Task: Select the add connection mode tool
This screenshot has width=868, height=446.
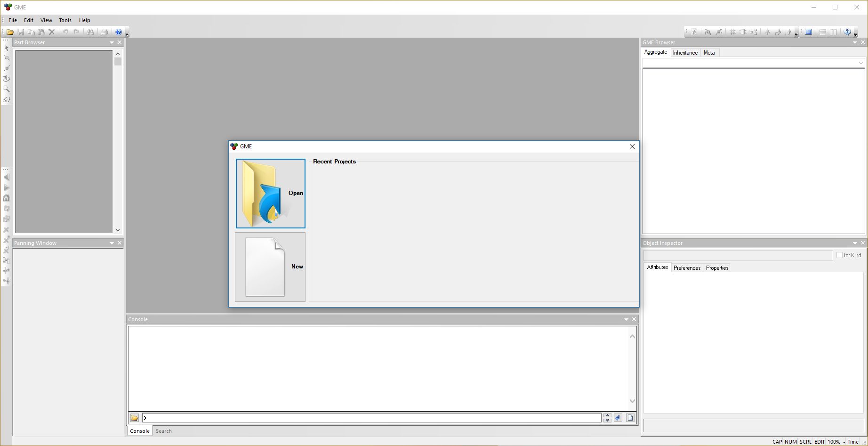Action: 7,58
